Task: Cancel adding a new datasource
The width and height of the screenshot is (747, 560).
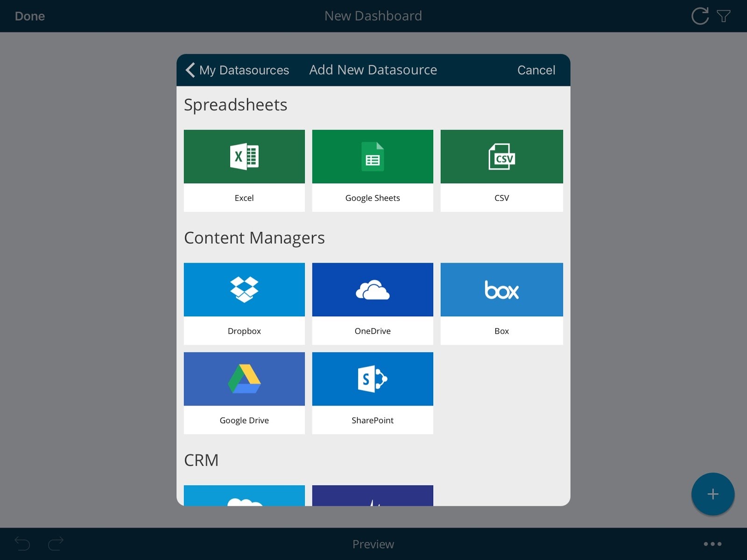Action: coord(536,70)
